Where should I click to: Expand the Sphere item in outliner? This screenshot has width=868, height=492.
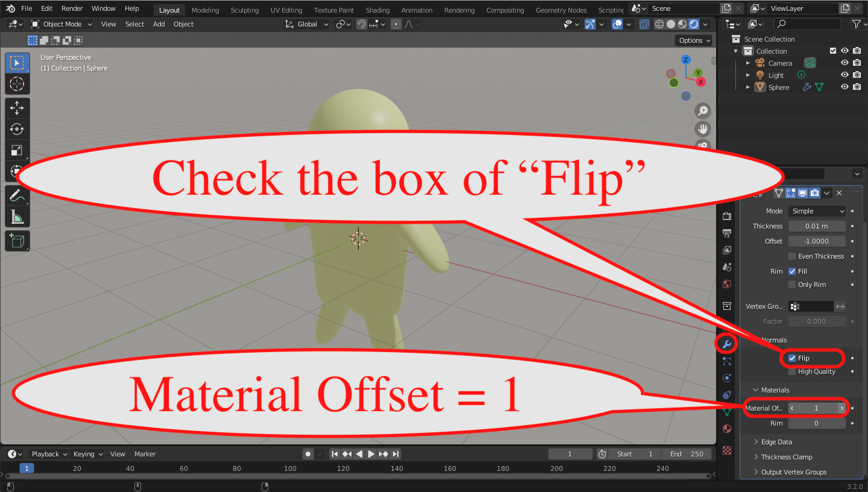pos(748,87)
